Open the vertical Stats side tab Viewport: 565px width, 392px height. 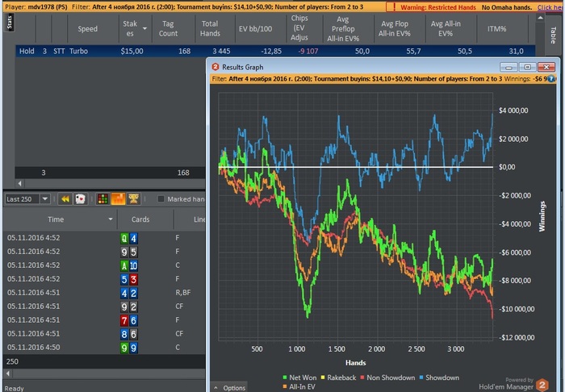[10, 22]
